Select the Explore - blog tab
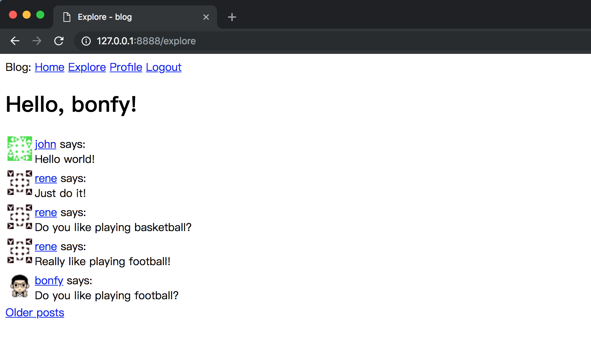The height and width of the screenshot is (364, 591). click(x=130, y=17)
